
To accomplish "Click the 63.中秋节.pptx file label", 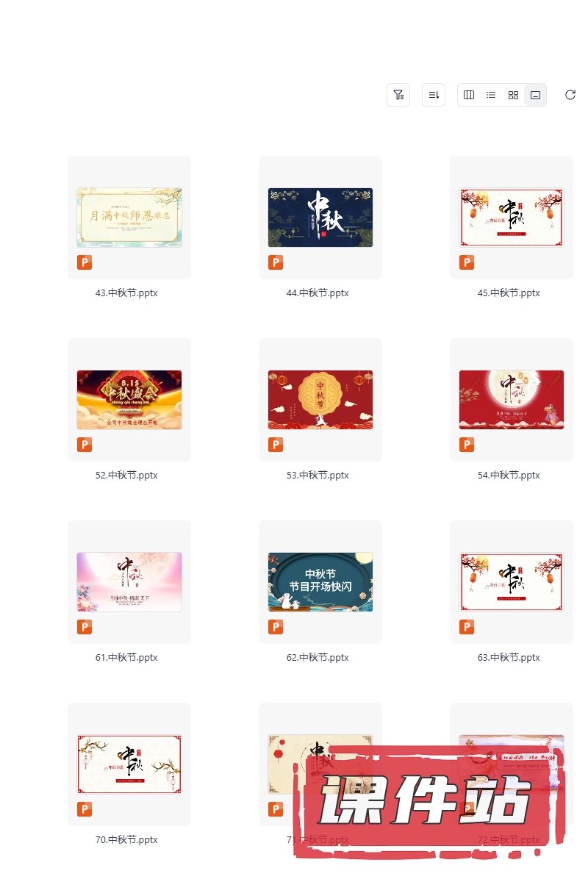I will point(509,657).
